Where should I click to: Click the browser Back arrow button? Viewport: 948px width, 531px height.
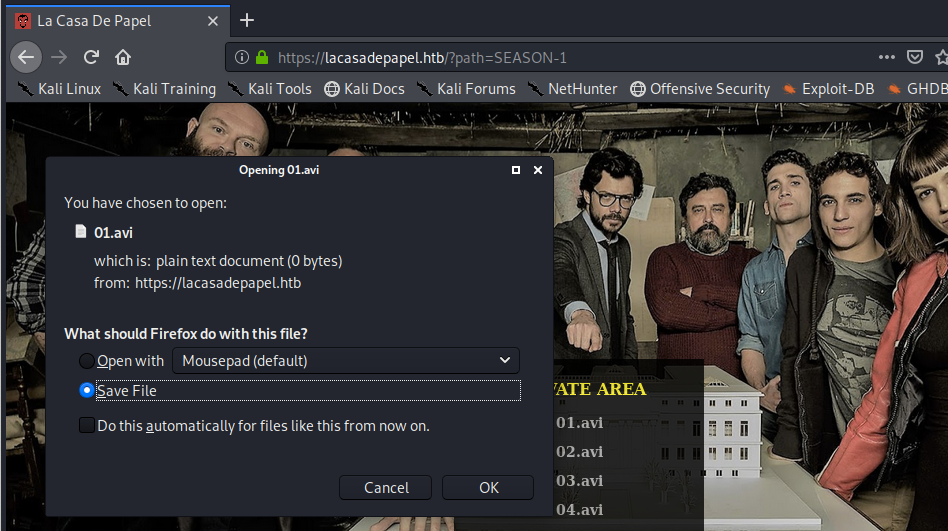[x=25, y=57]
